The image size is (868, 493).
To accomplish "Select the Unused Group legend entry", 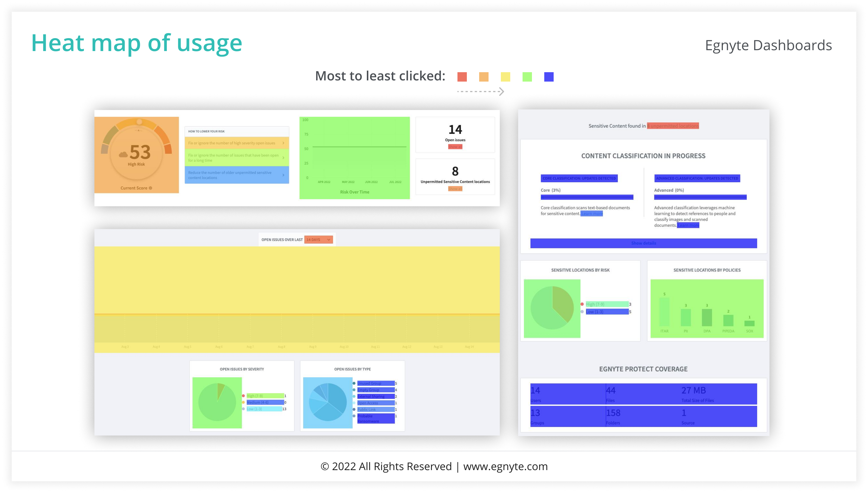I will pos(376,383).
